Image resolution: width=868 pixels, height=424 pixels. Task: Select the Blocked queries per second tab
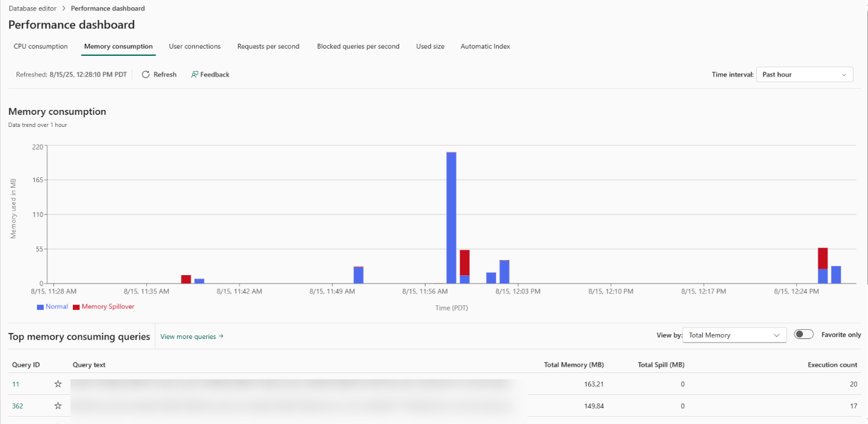[358, 46]
